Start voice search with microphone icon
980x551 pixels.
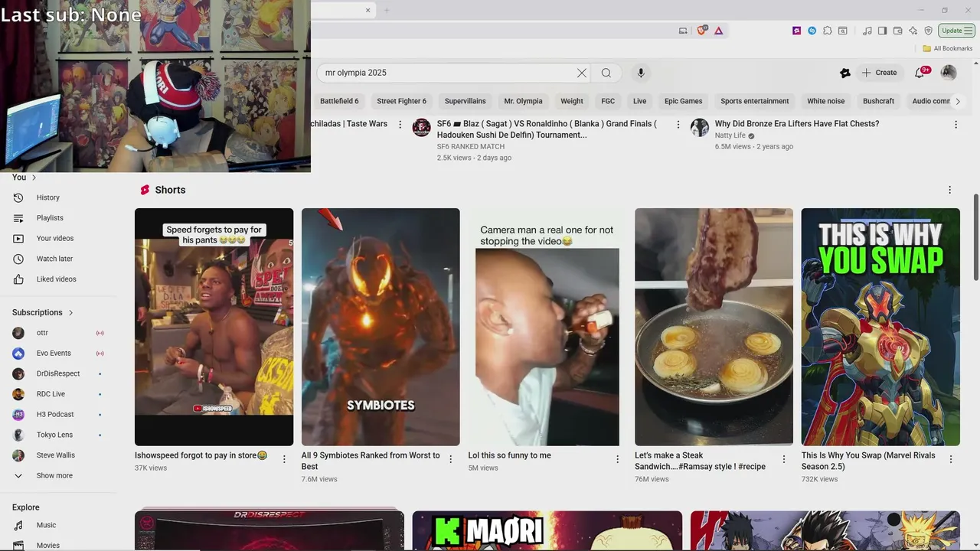pyautogui.click(x=641, y=73)
